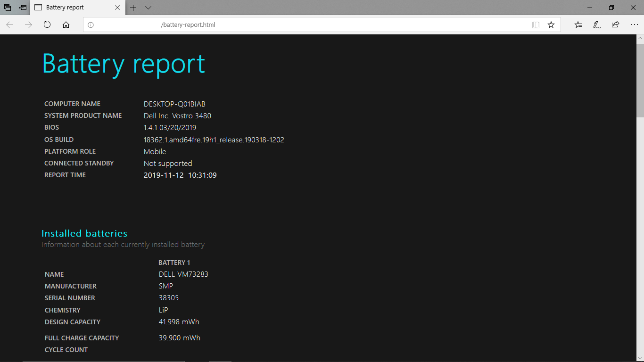Click the scrollbar down arrow
This screenshot has height=362, width=644.
[x=640, y=358]
